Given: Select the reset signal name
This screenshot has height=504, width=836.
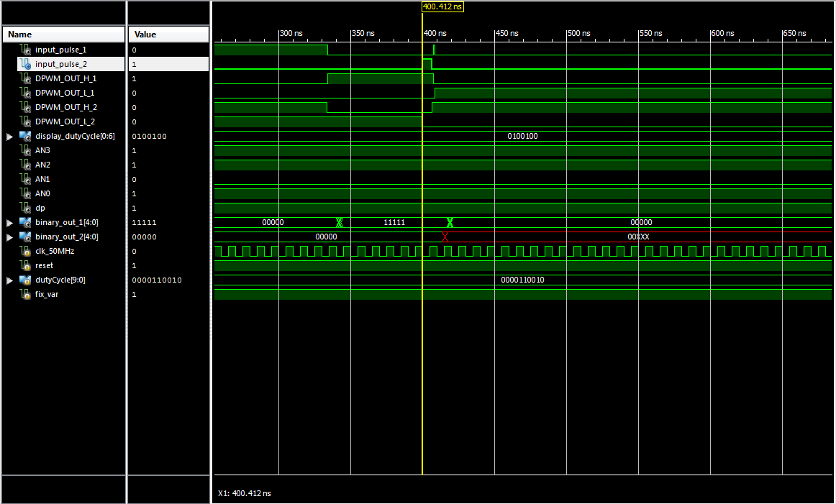Looking at the screenshot, I should [45, 265].
